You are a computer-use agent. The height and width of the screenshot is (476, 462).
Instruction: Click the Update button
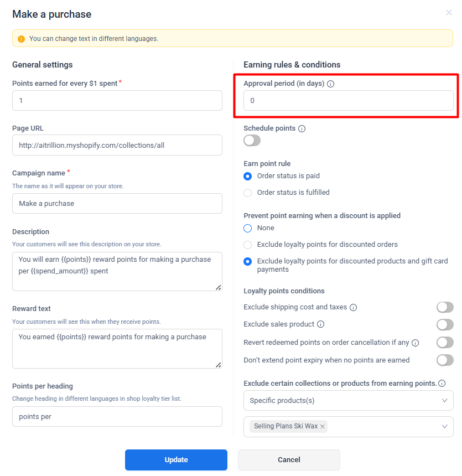pyautogui.click(x=176, y=460)
